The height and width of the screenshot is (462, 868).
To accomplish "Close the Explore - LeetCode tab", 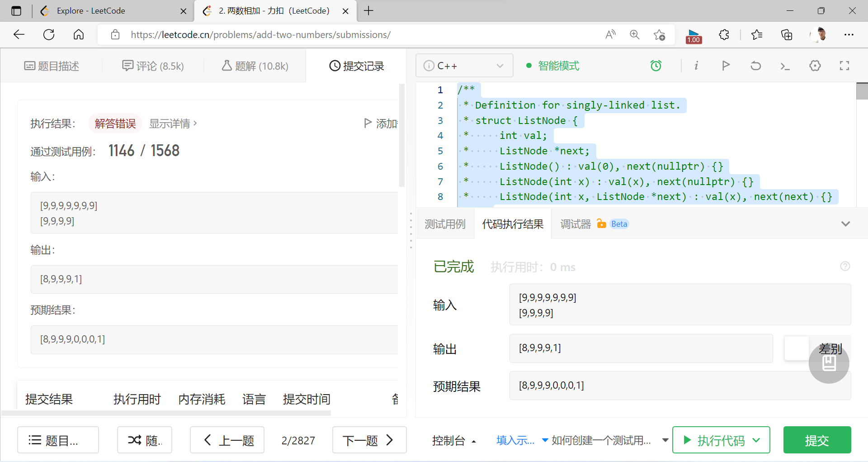I will coord(183,11).
